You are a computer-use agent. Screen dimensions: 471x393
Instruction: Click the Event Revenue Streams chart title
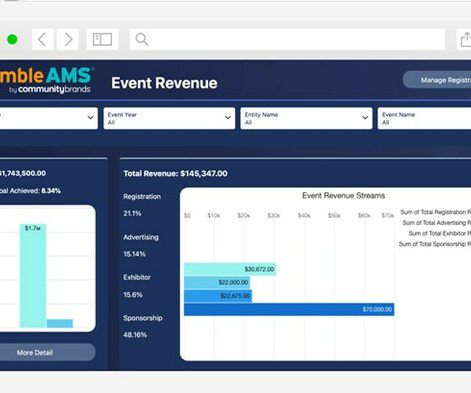[343, 196]
